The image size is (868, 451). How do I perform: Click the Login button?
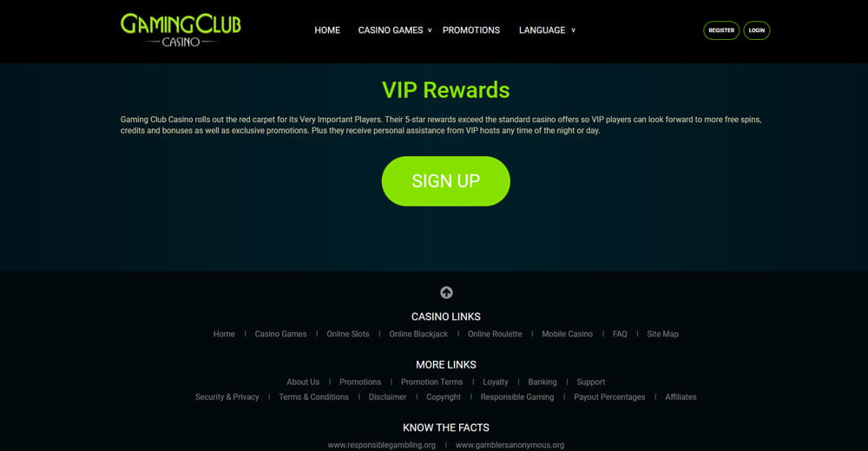click(x=757, y=30)
